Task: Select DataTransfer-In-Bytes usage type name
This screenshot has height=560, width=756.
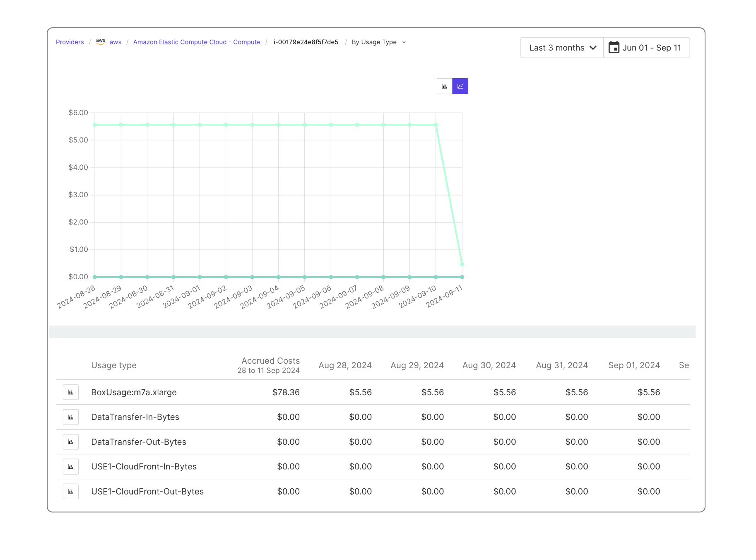Action: [135, 417]
